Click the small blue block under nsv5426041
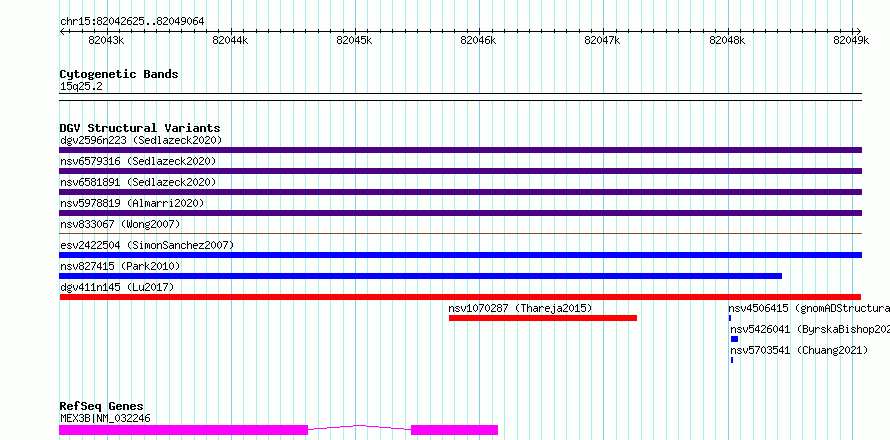Image resolution: width=890 pixels, height=440 pixels. (734, 339)
